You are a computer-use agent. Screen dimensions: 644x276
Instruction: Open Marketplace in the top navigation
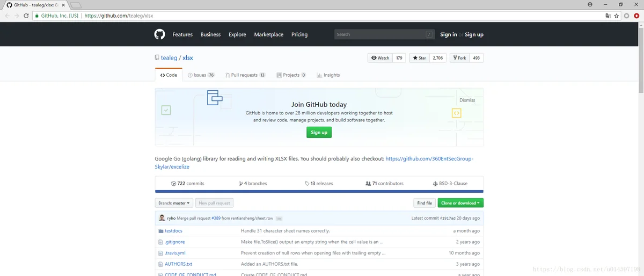(x=269, y=34)
